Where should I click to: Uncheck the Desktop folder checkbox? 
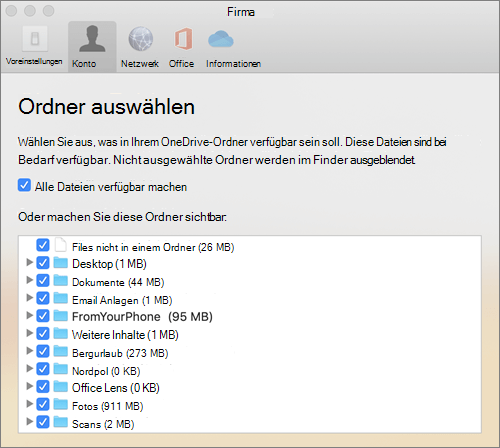point(43,263)
